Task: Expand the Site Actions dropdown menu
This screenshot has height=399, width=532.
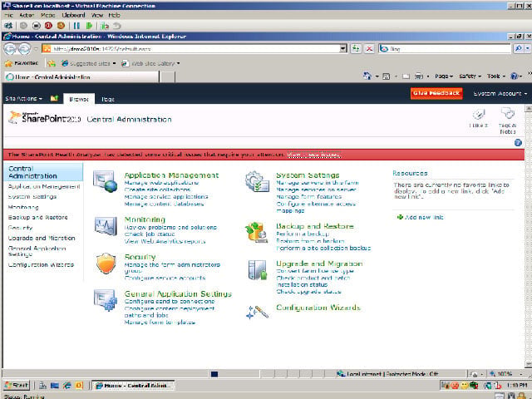Action: click(24, 99)
